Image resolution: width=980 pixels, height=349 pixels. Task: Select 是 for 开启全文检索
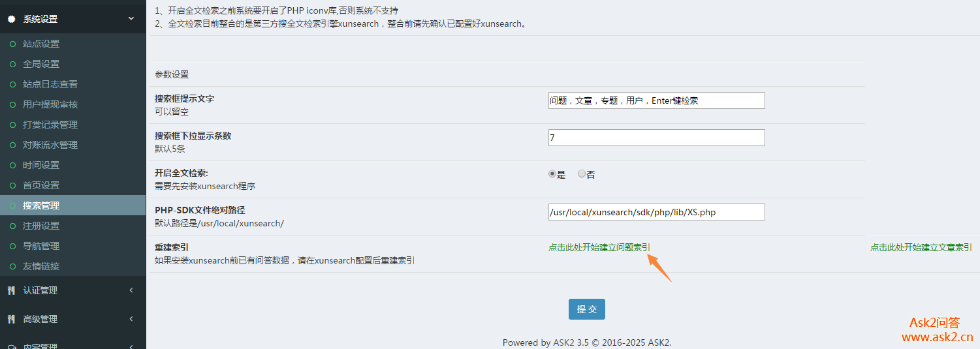(x=552, y=174)
